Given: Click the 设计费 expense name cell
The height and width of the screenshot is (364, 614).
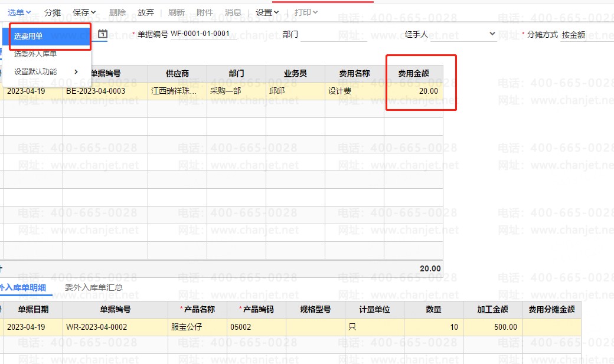Looking at the screenshot, I should pos(354,91).
